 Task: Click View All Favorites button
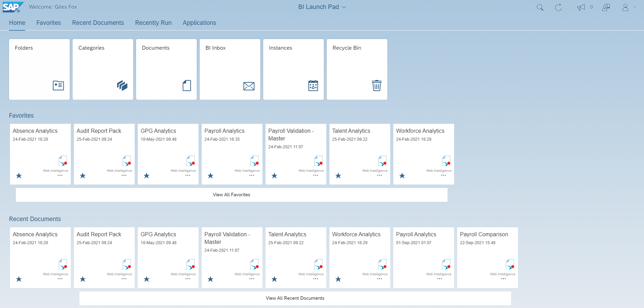[232, 195]
